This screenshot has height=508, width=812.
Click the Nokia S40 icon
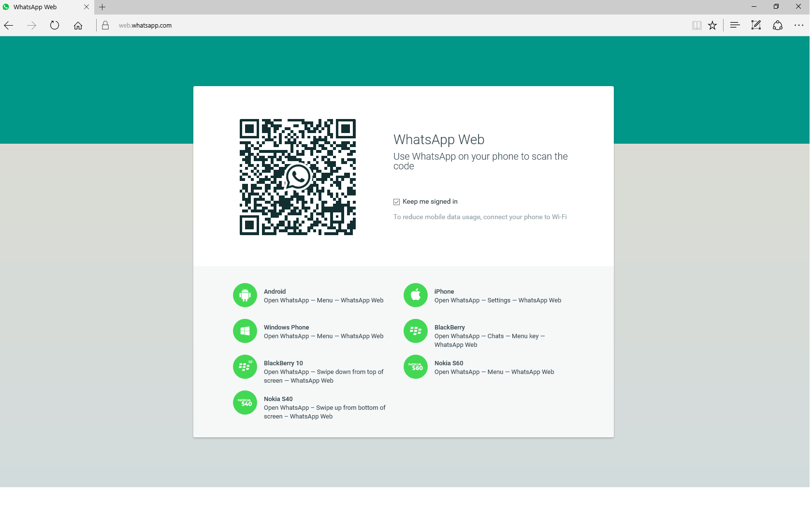point(245,403)
